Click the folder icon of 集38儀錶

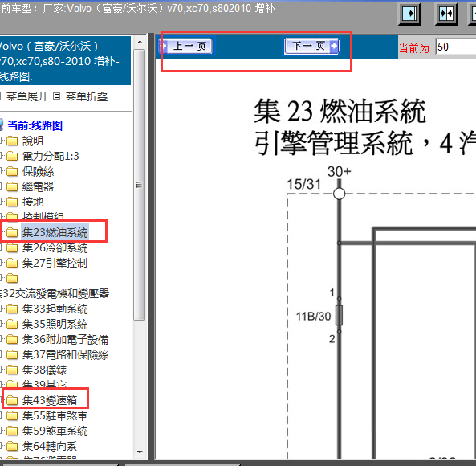pos(12,370)
